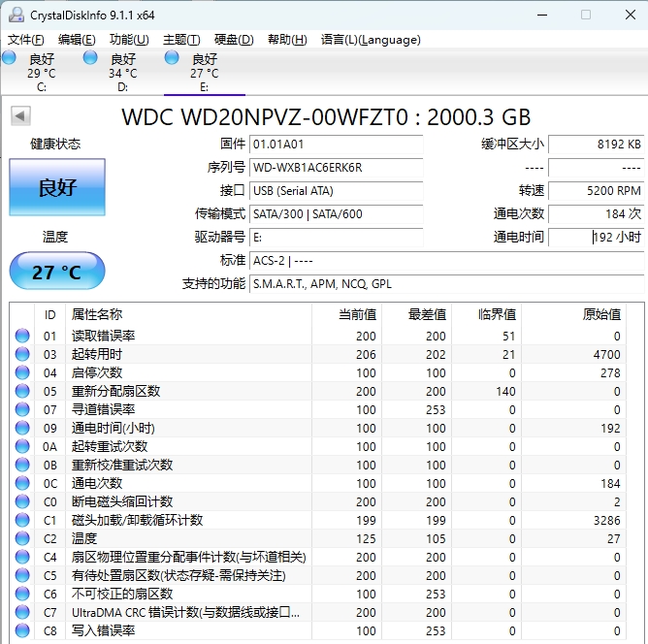Click the buffer size field 8192 KB
Viewport: 648px width, 644px height.
pyautogui.click(x=596, y=145)
